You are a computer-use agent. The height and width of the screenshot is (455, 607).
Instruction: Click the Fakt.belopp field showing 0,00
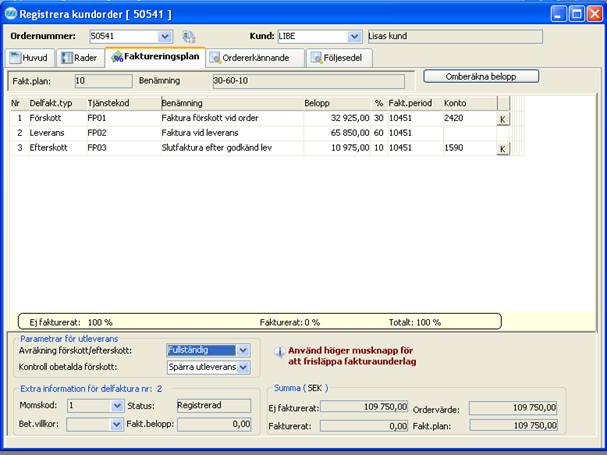214,424
